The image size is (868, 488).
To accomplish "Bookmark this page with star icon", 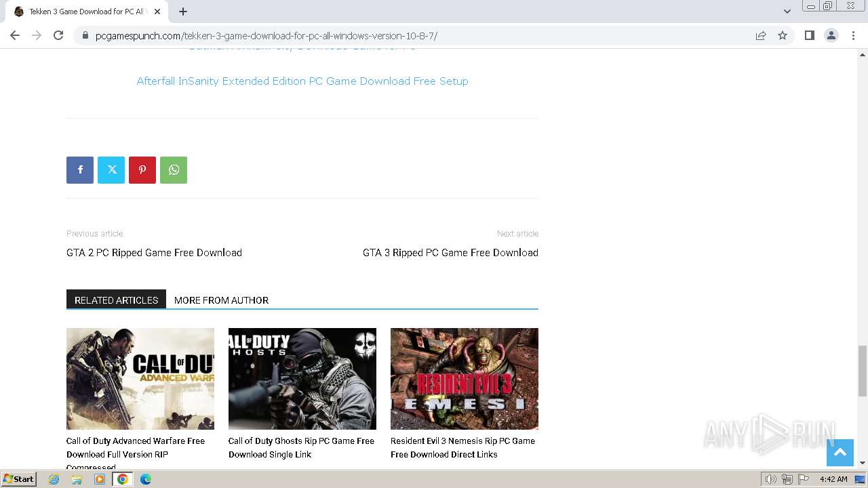I will click(x=783, y=35).
